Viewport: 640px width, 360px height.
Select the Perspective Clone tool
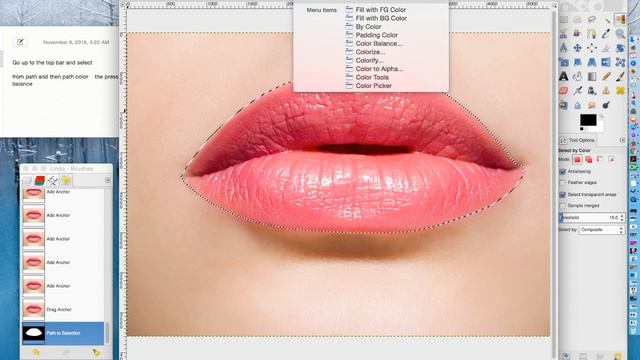(564, 105)
